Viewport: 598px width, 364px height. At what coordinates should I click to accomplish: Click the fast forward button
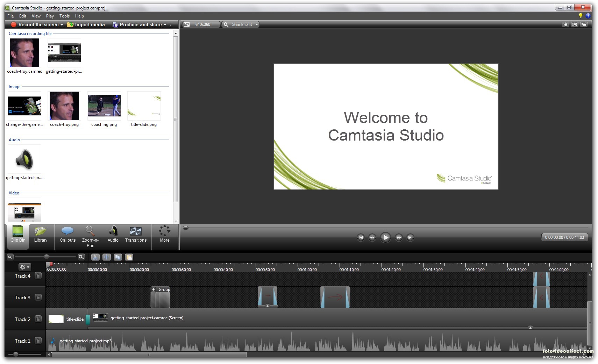(399, 237)
